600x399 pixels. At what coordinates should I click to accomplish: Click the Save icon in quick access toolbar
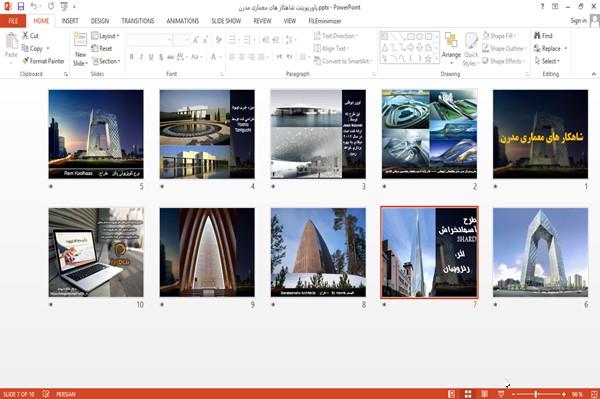click(x=21, y=6)
